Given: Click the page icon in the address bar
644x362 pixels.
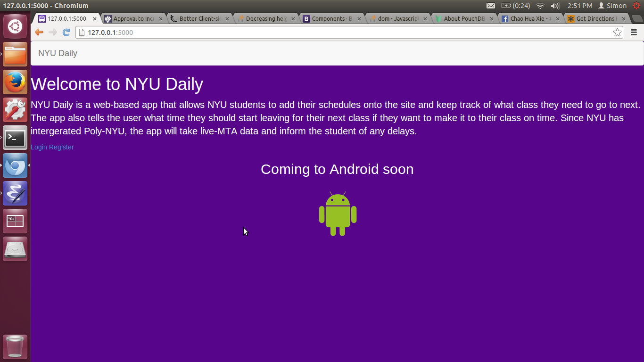Looking at the screenshot, I should coord(82,33).
